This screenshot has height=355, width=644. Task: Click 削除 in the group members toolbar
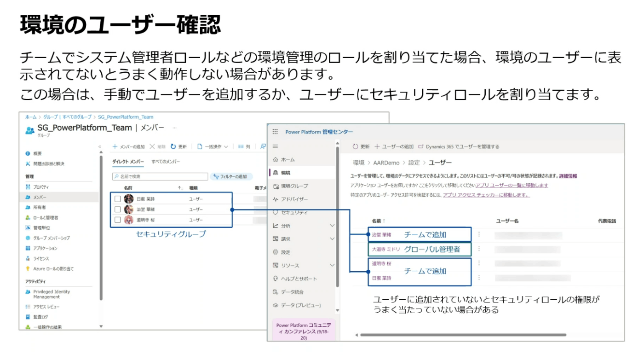pos(158,146)
